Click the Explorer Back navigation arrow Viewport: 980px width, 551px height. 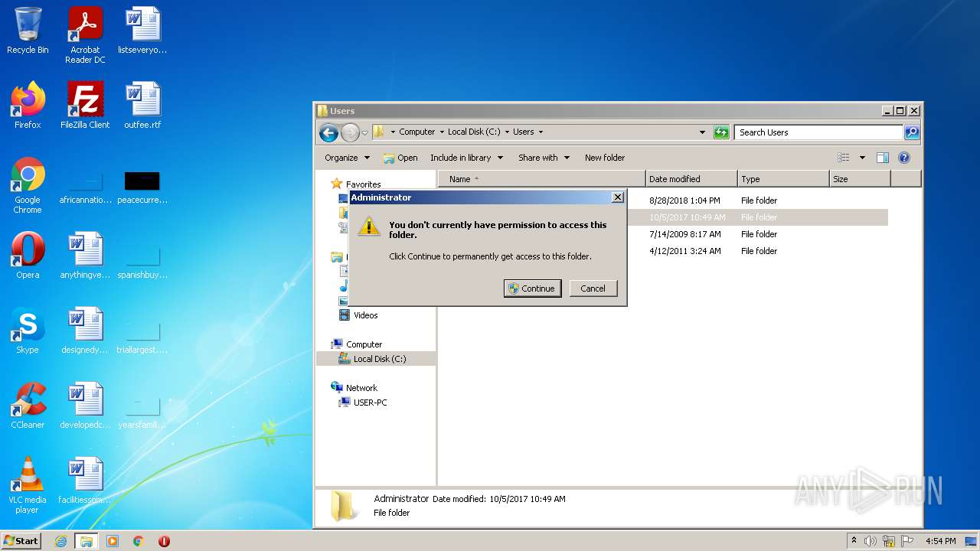click(x=329, y=132)
